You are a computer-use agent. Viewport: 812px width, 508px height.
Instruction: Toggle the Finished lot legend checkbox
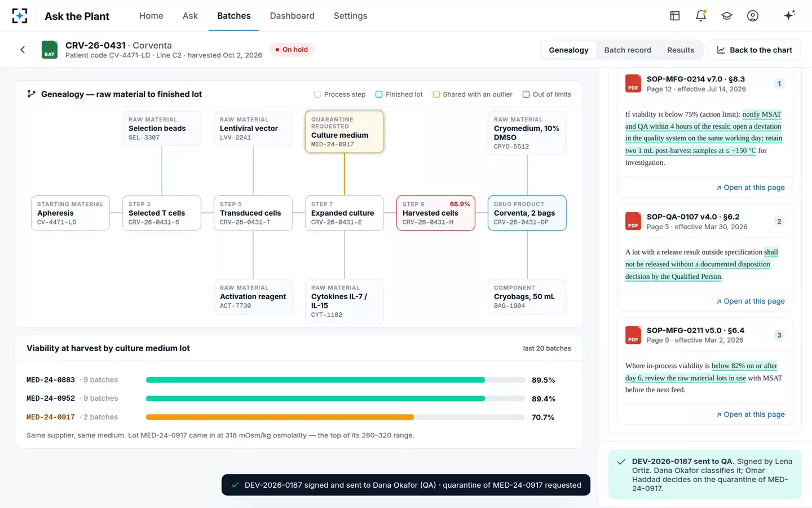(379, 94)
